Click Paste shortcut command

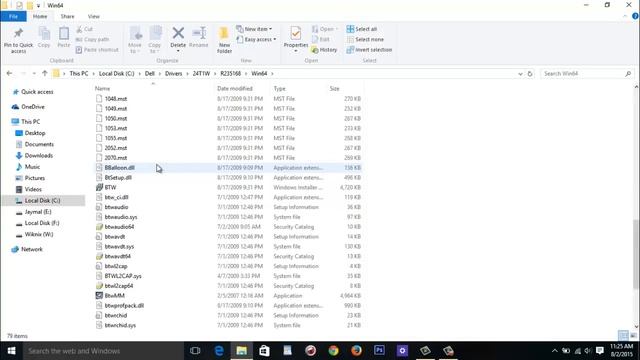point(97,49)
